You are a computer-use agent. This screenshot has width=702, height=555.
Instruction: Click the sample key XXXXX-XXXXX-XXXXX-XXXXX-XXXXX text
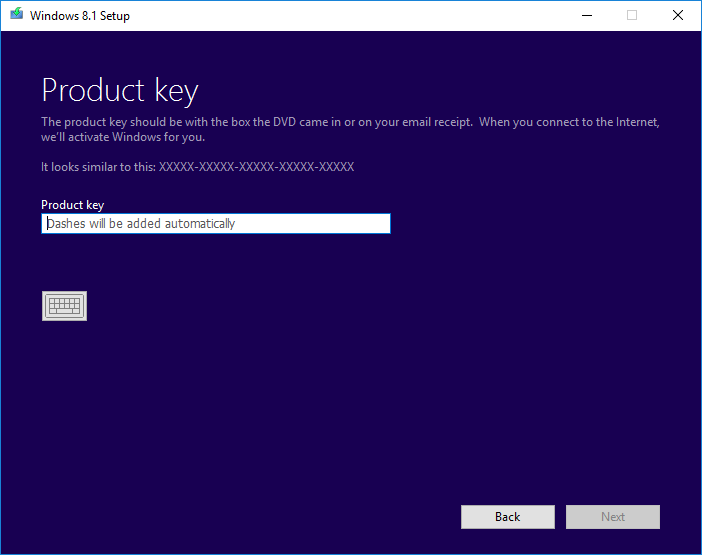pos(257,167)
